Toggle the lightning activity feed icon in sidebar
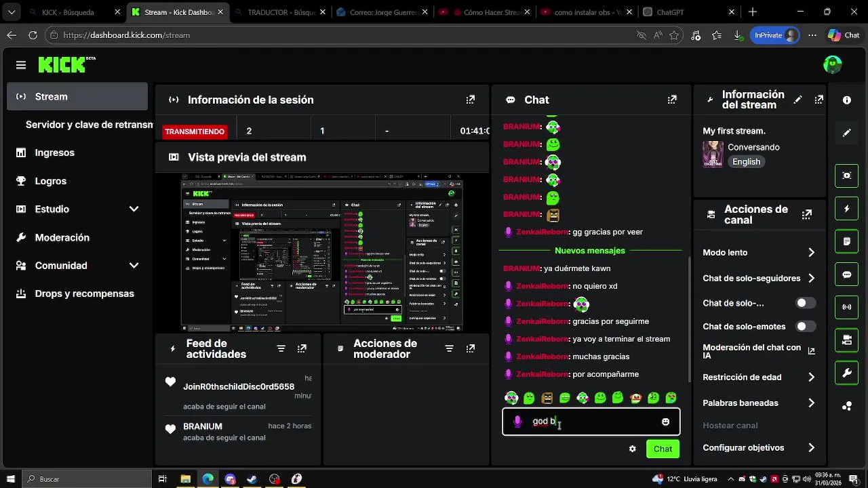Screen dimensions: 868x488 [x=847, y=208]
